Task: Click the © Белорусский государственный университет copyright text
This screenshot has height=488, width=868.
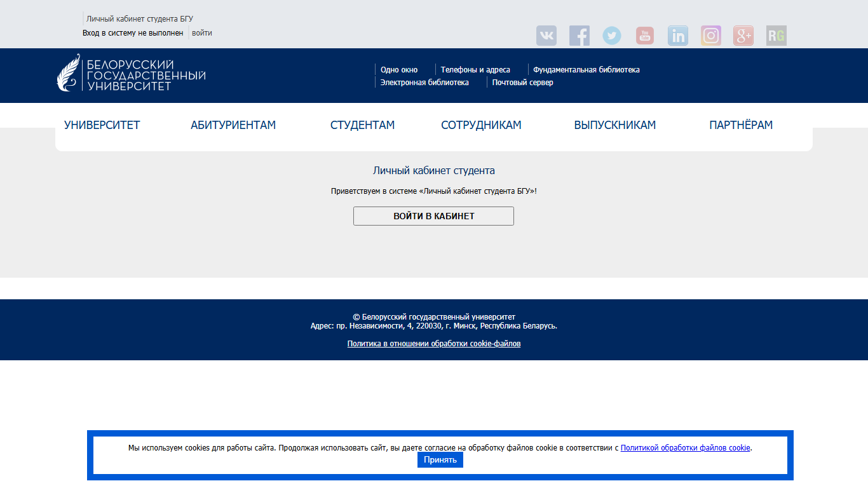Action: (x=434, y=317)
